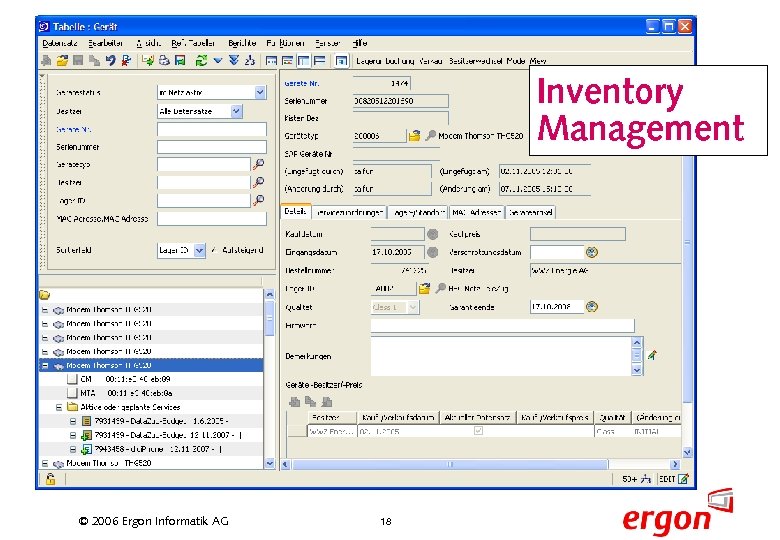Open the Alle Datensätze dropdown
Screen dimensions: 780x540
point(237,111)
